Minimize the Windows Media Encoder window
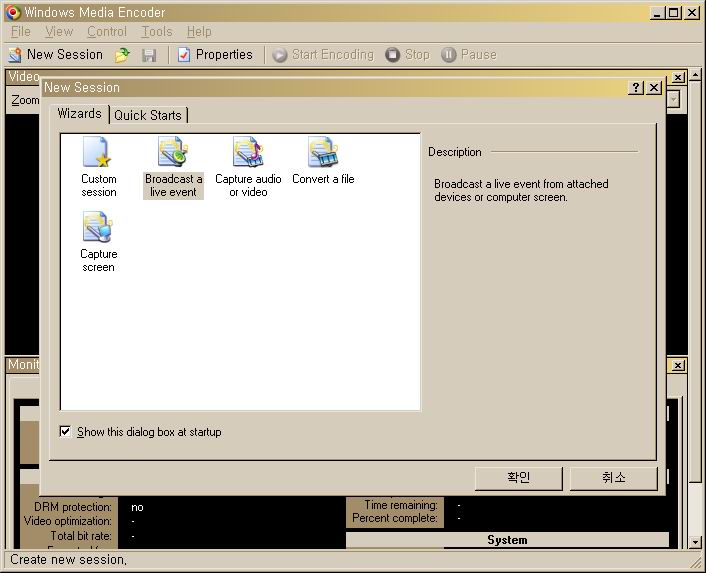This screenshot has height=573, width=706. point(657,13)
